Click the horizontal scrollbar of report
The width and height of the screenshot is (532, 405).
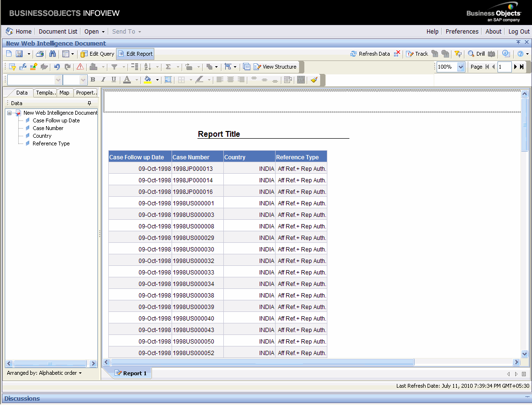(x=263, y=362)
